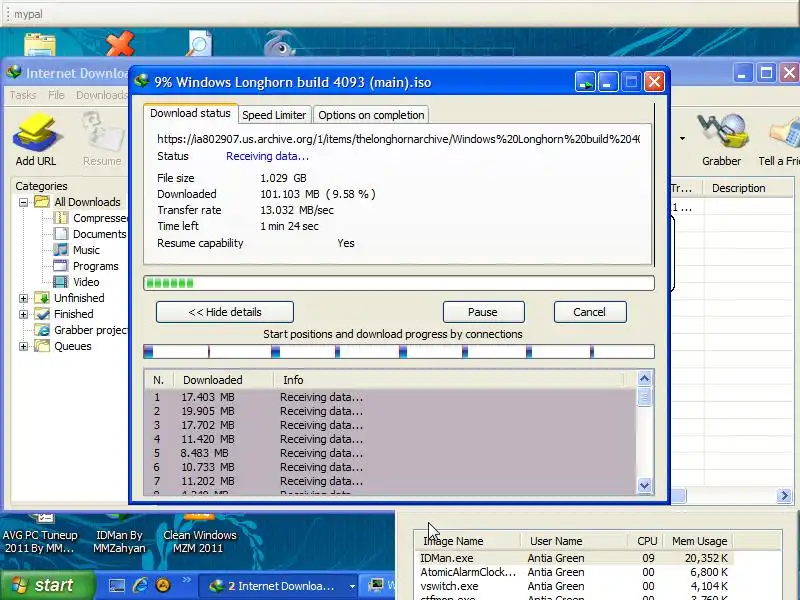The height and width of the screenshot is (600, 800).
Task: Select vswitch.exe process row
Action: (x=574, y=586)
